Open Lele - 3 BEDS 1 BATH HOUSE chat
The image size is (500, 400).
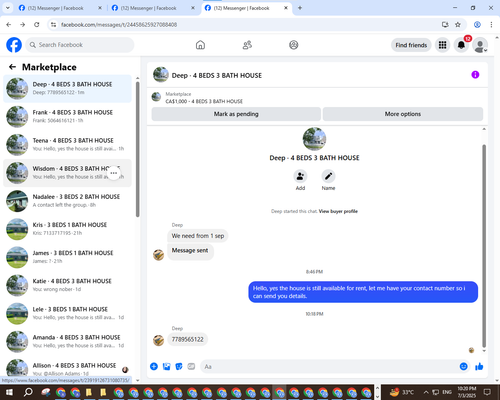67,313
